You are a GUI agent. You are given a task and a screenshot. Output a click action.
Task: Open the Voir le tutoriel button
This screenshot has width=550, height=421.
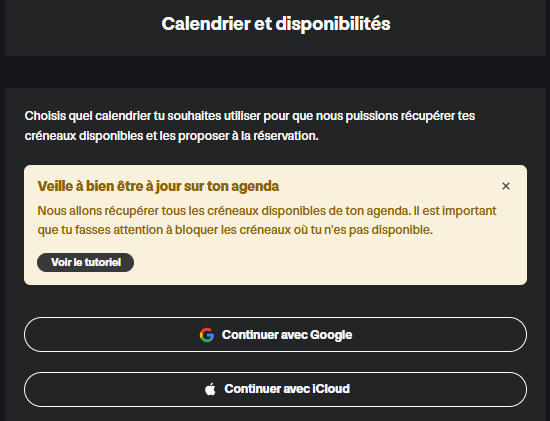coord(86,262)
